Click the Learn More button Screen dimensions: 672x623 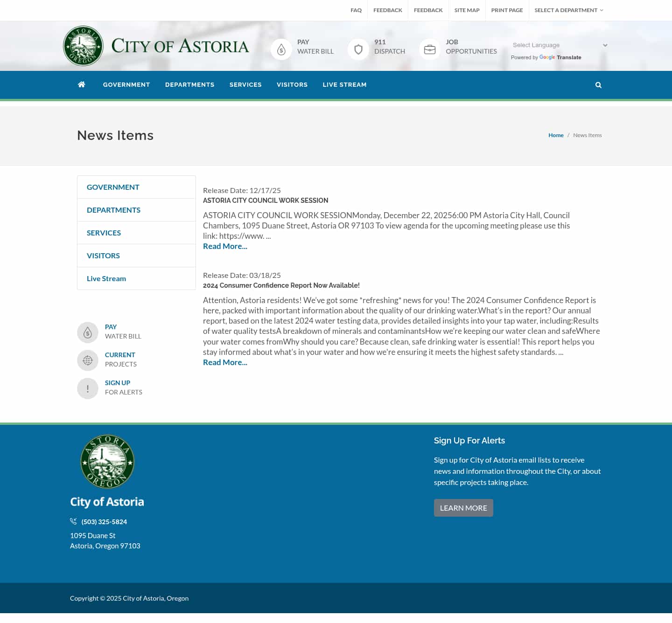[463, 508]
